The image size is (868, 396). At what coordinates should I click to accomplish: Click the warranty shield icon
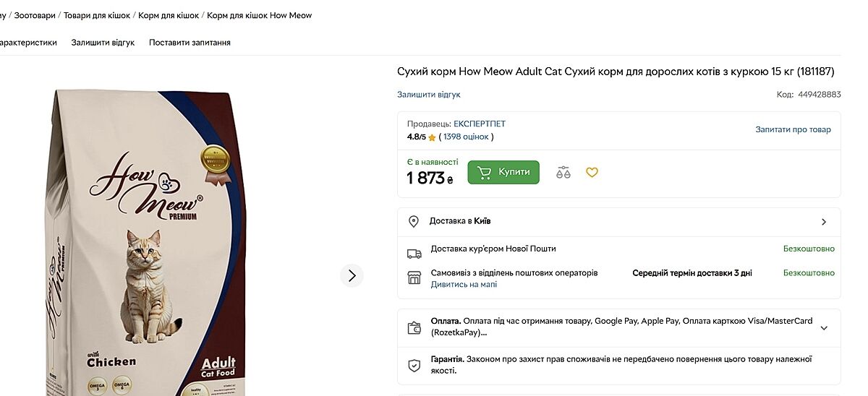[414, 364]
